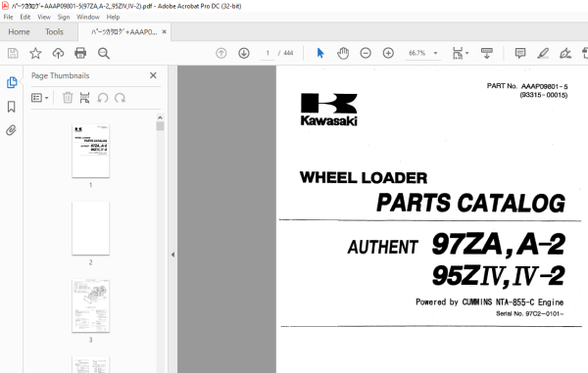This screenshot has width=588, height=373.
Task: Close the Page Thumbnails panel
Action: click(153, 75)
